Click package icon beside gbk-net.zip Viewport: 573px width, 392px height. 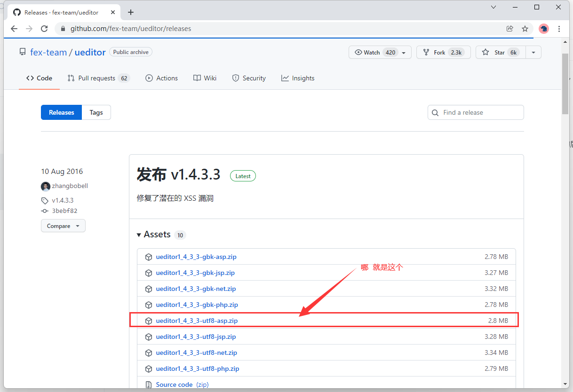[148, 289]
